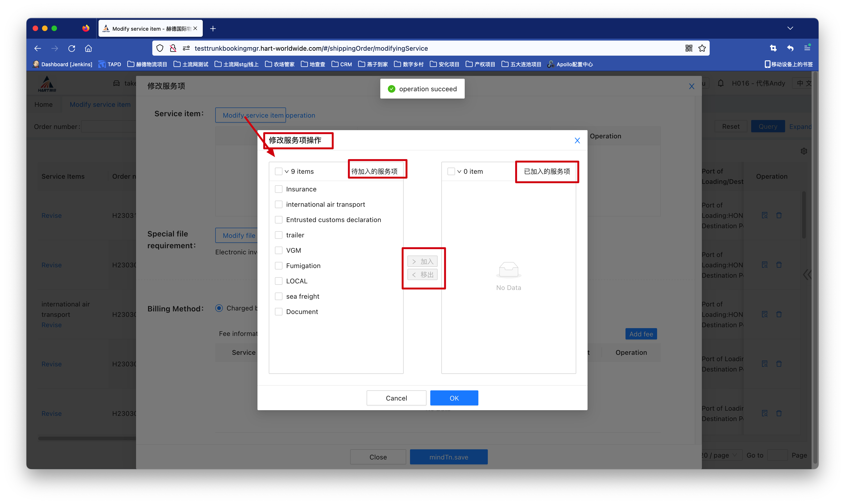Bookmark page with the star icon
Image resolution: width=845 pixels, height=504 pixels.
click(702, 48)
